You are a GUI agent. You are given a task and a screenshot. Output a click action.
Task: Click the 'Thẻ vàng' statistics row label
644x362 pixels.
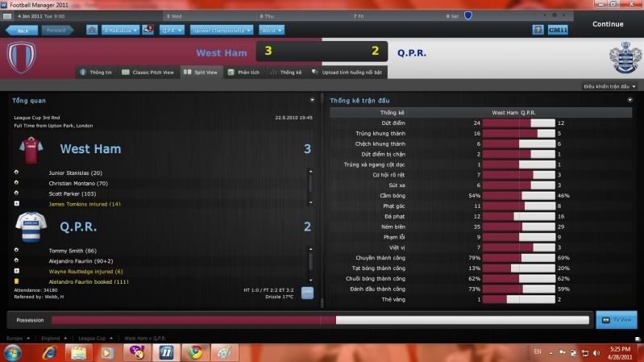coord(393,300)
